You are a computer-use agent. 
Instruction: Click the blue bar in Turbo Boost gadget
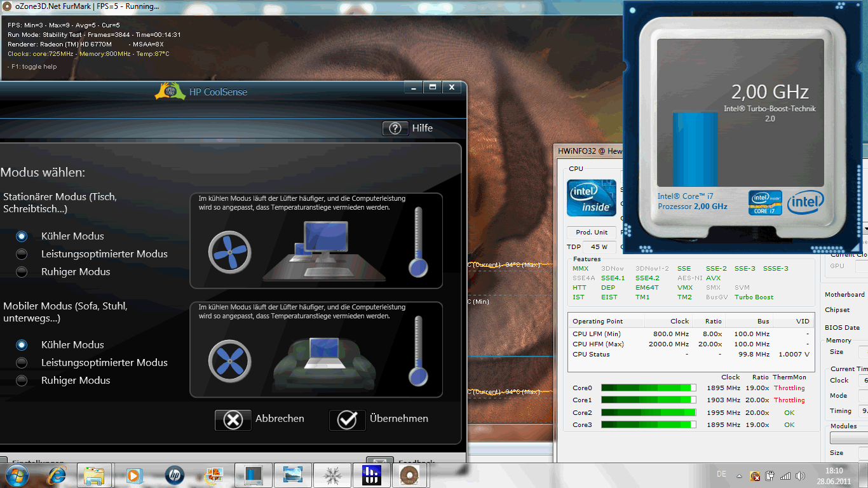(695, 149)
